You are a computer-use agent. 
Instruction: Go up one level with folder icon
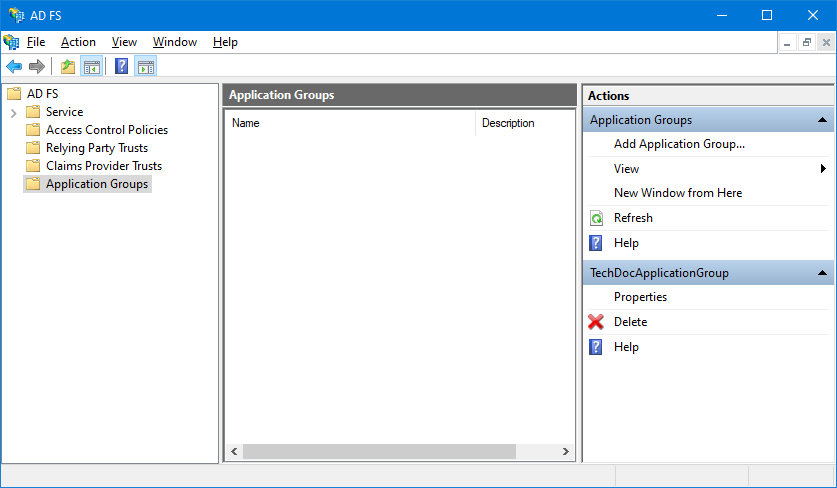(68, 67)
